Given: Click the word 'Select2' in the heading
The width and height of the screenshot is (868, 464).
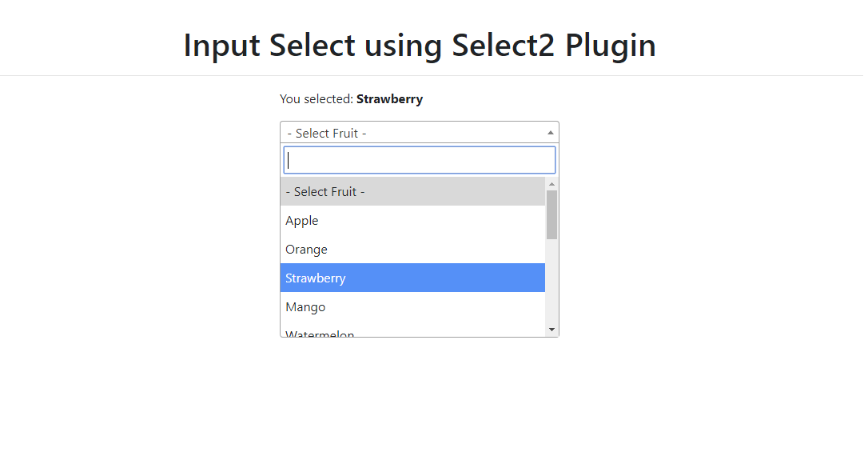Looking at the screenshot, I should coord(504,45).
